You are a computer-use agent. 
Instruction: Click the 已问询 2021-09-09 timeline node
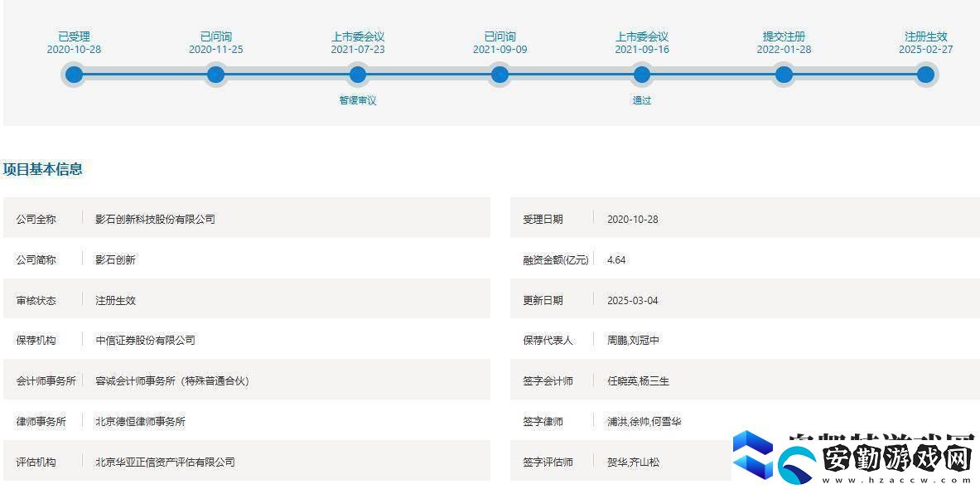[500, 75]
